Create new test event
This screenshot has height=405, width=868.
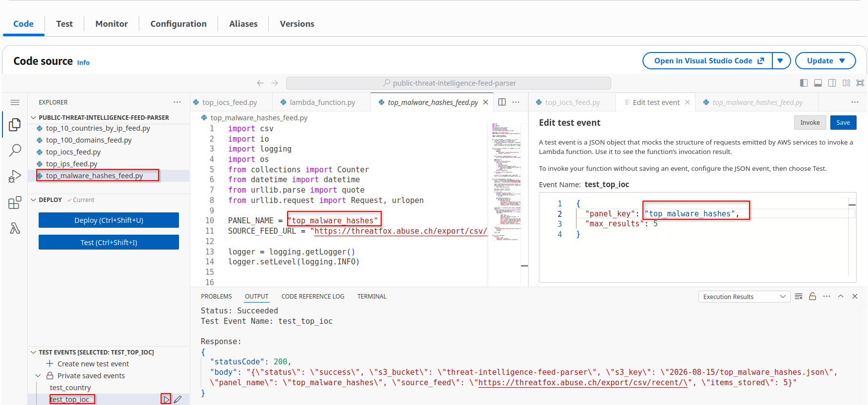[88, 364]
